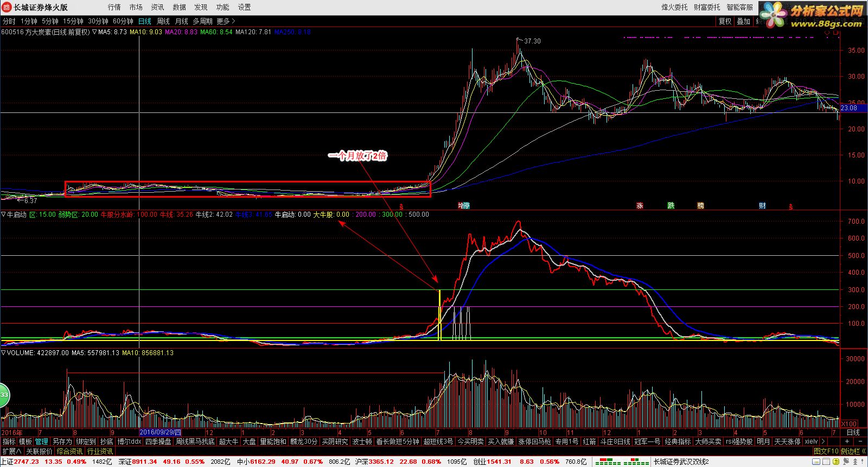Open the 数据 menu
868x467 pixels.
(x=179, y=7)
